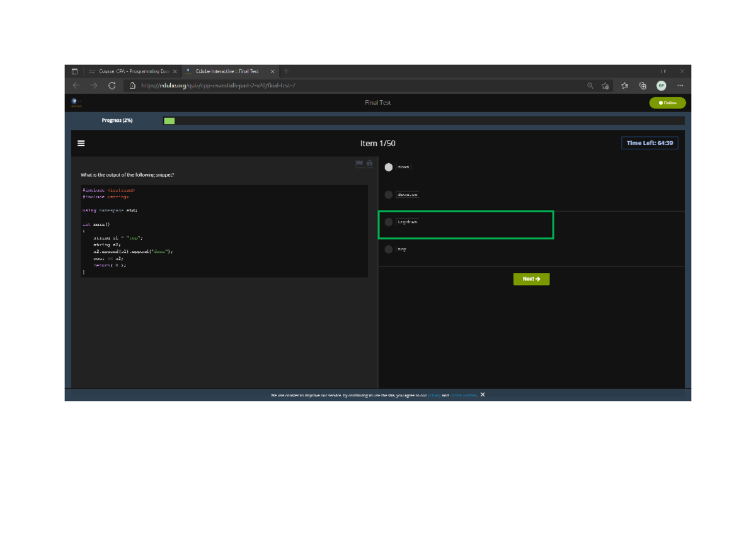Choose the radio button in the highlighted answer
This screenshot has height=535, width=756.
click(x=389, y=222)
